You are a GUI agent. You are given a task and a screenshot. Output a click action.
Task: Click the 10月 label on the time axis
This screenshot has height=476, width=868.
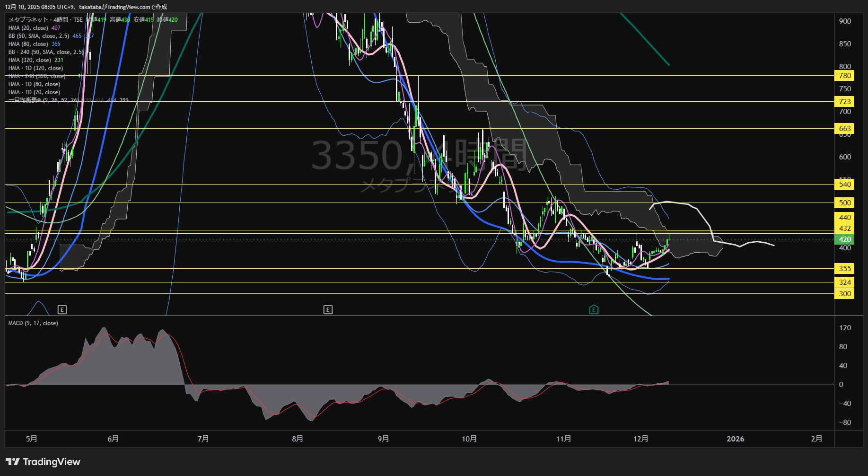pyautogui.click(x=469, y=439)
